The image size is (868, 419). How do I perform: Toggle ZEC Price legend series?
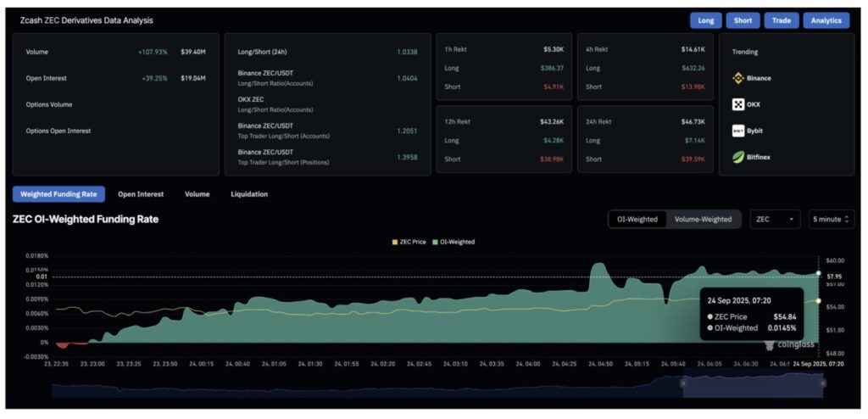coord(409,242)
